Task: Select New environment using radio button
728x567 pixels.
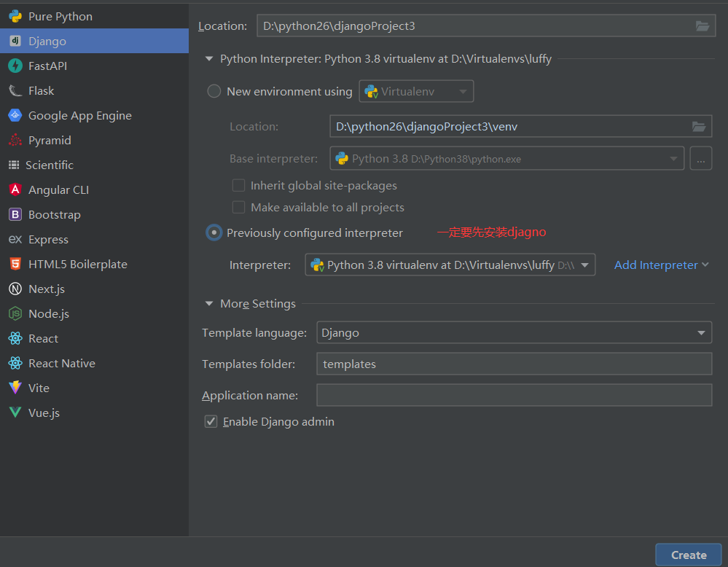Action: click(x=214, y=91)
